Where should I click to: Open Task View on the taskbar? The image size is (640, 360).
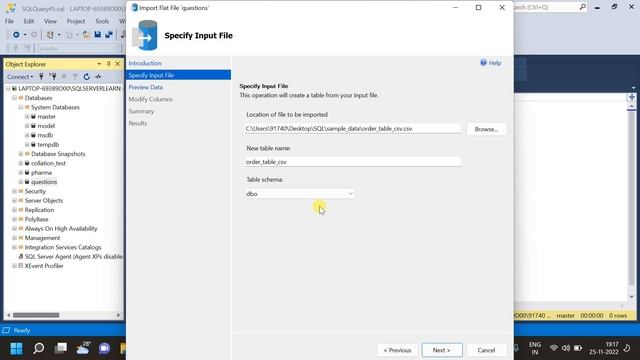click(61, 348)
